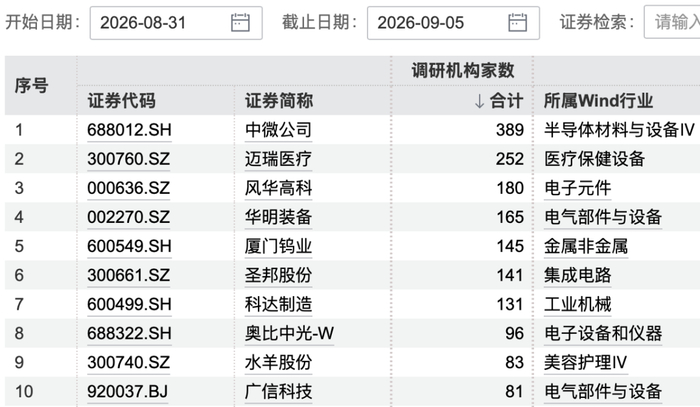Open stock code 300661.SZ
700x407 pixels.
(x=129, y=275)
